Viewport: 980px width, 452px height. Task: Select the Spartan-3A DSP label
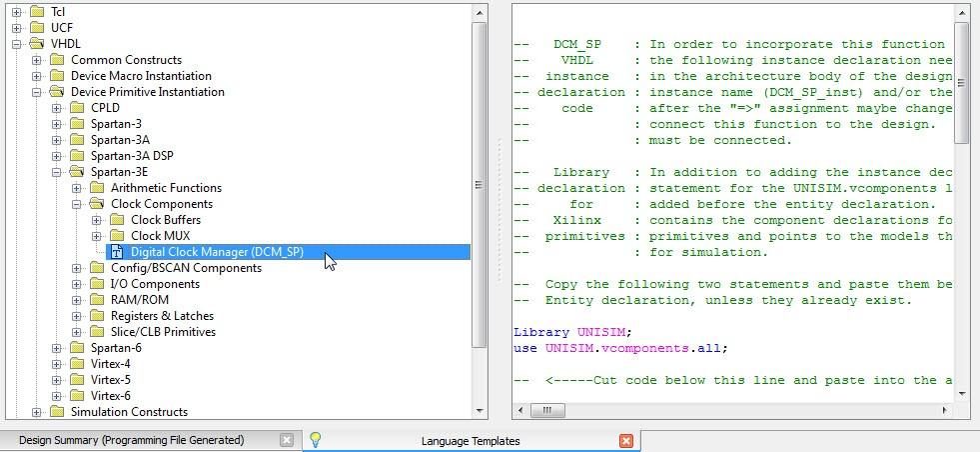pos(132,156)
